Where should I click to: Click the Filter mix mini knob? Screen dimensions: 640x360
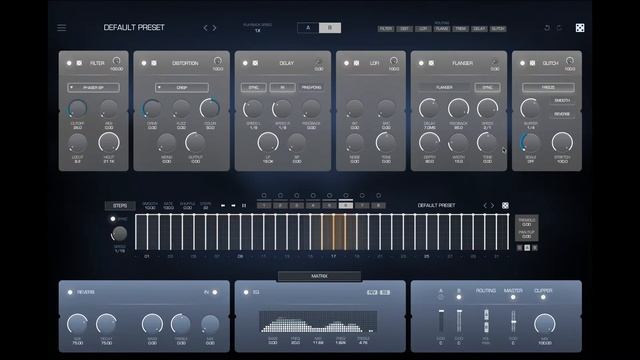pyautogui.click(x=116, y=61)
